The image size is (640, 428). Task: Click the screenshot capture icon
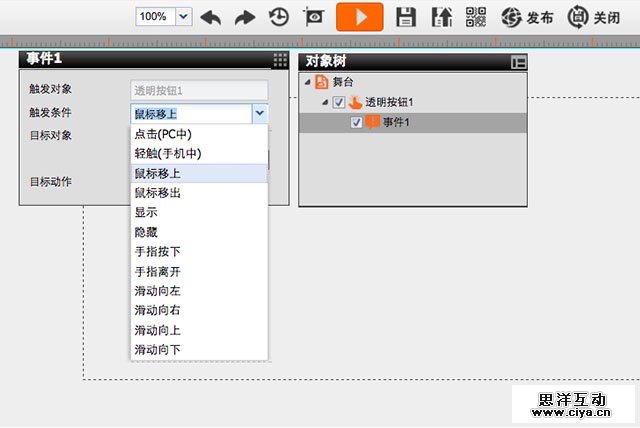click(x=314, y=17)
